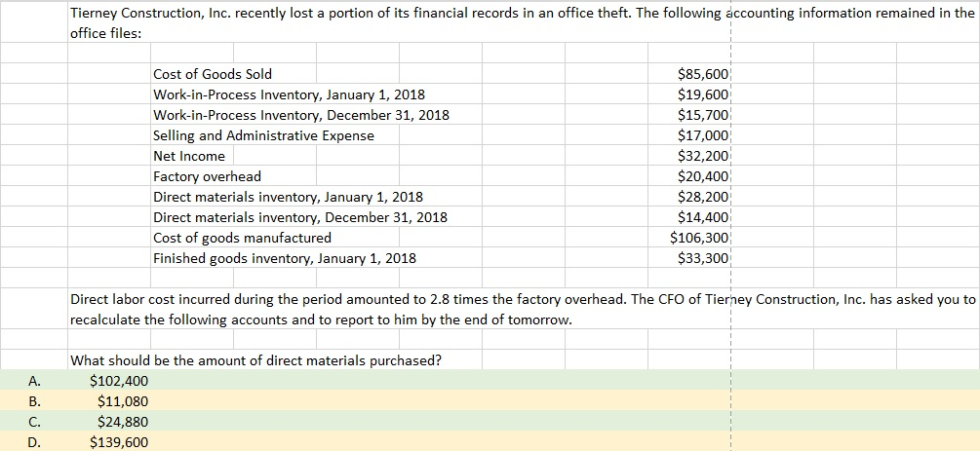Select the Cost of Goods Sold label cell
Image resolution: width=980 pixels, height=451 pixels.
tap(213, 74)
